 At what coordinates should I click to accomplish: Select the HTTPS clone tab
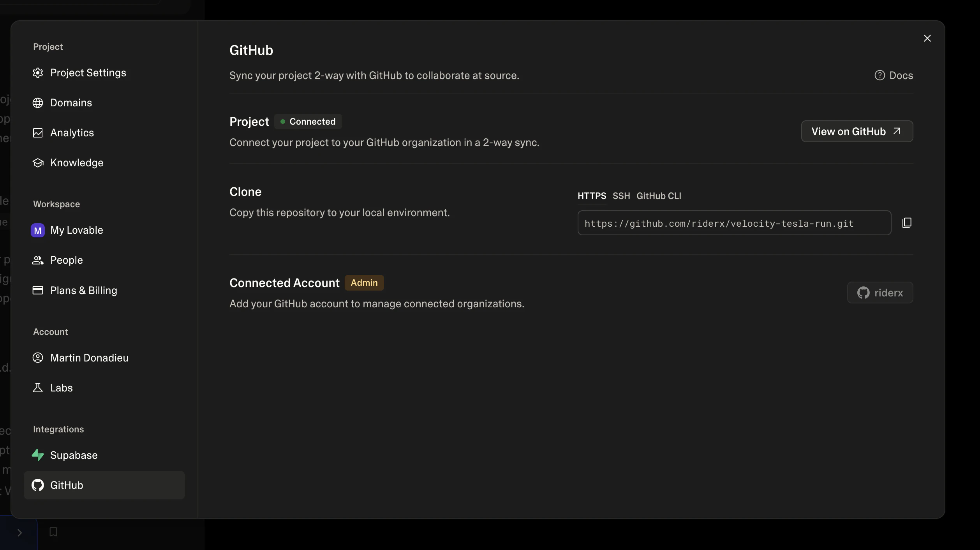592,196
